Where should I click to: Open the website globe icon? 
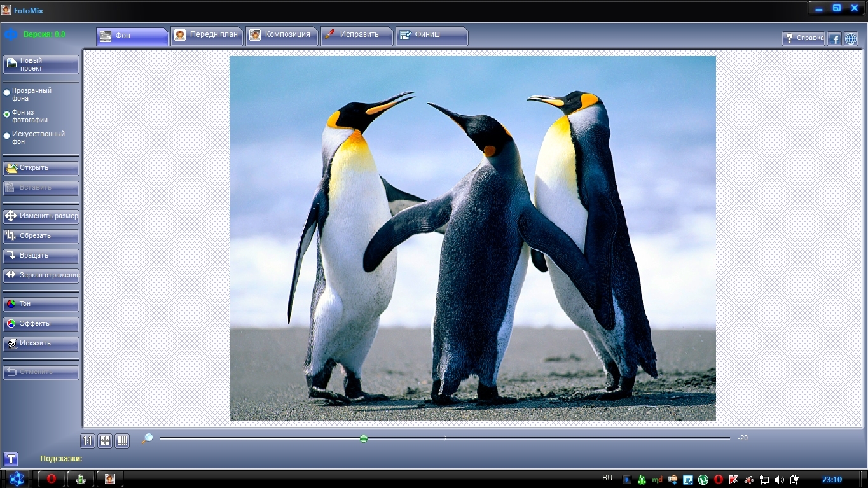coord(850,38)
